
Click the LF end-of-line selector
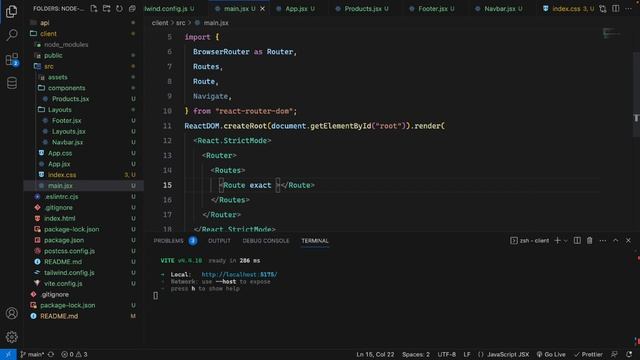(467, 354)
